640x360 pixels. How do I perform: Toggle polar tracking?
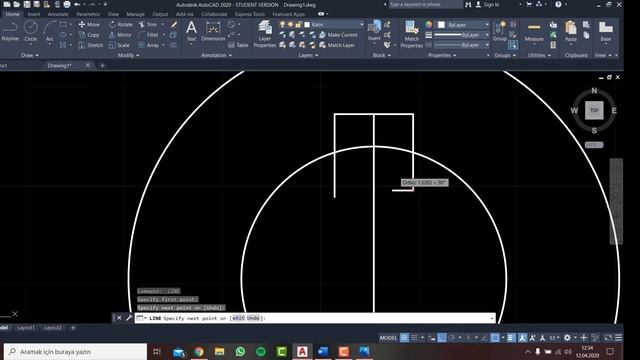click(x=452, y=338)
